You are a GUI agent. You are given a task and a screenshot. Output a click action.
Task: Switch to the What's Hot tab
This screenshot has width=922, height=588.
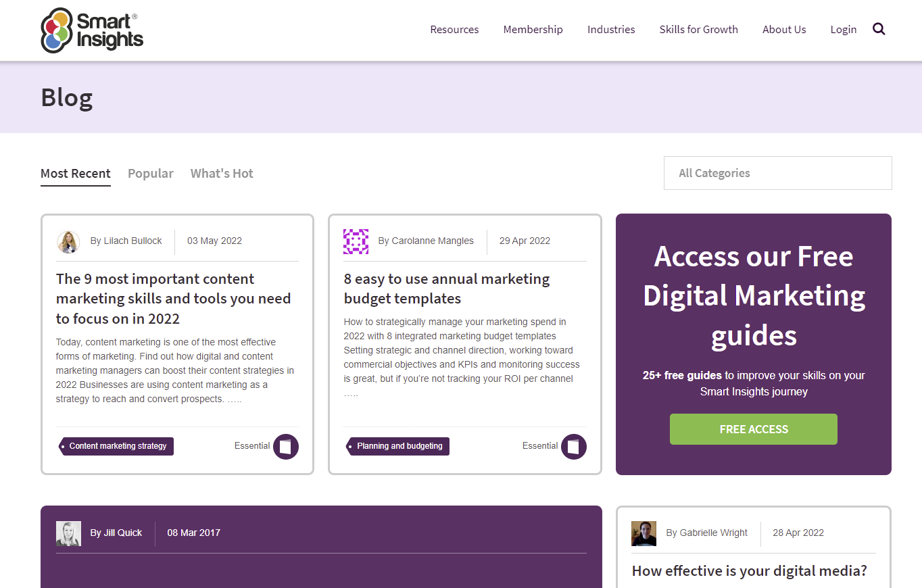pos(222,174)
